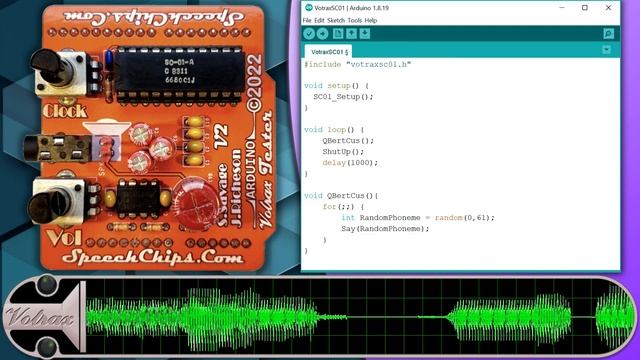Open a sketch with the Open icon

tap(351, 33)
